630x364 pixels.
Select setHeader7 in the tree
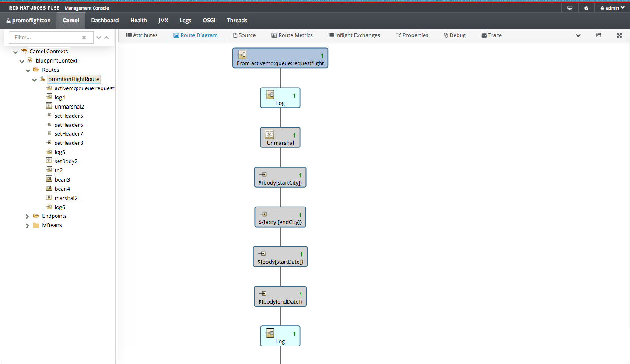[69, 134]
